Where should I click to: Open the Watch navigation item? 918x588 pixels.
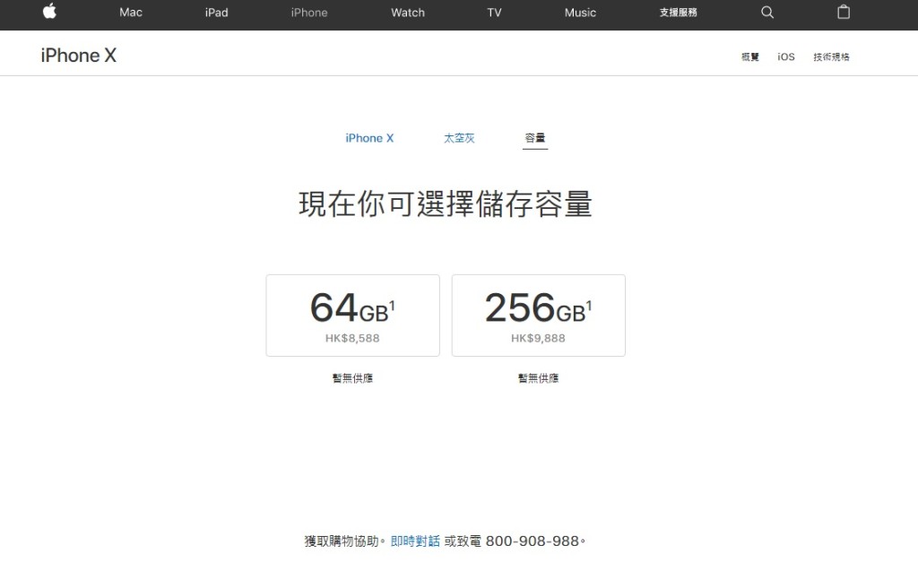coord(408,13)
